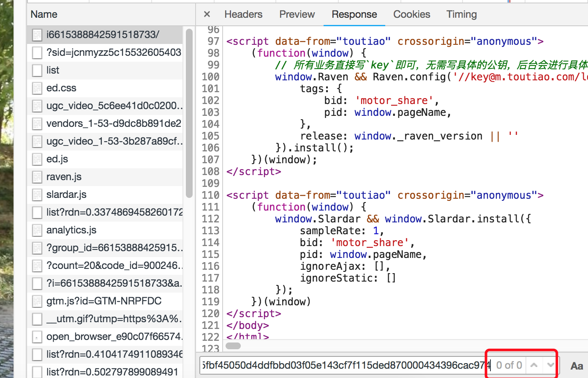Select the open_browser_e90c07f66574 request
This screenshot has width=588, height=378.
(105, 337)
